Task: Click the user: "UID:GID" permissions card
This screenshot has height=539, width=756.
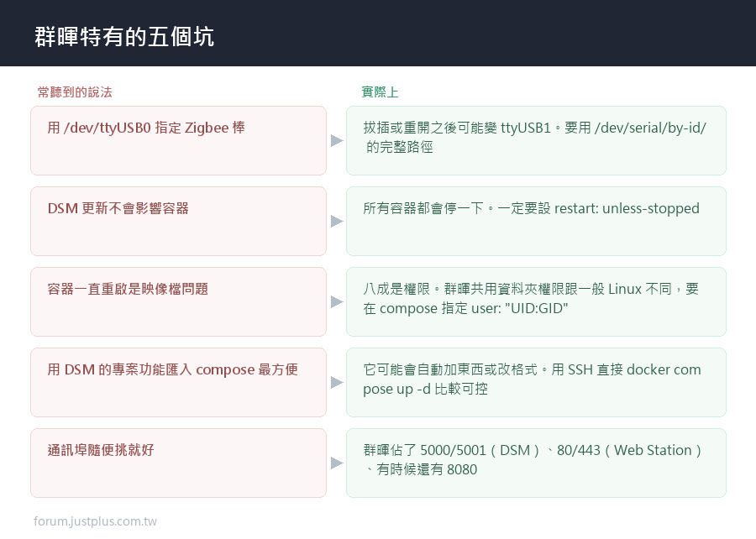Action: [536, 302]
